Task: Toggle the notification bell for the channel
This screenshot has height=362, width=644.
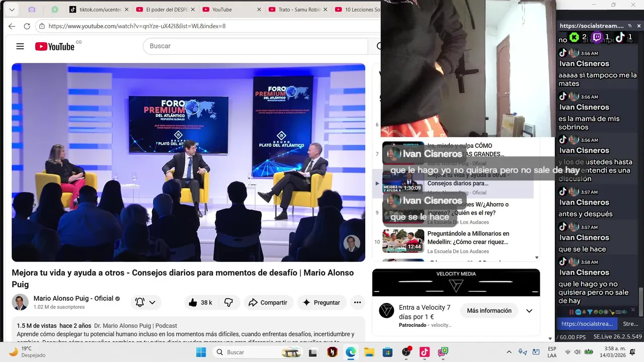Action: point(140,303)
